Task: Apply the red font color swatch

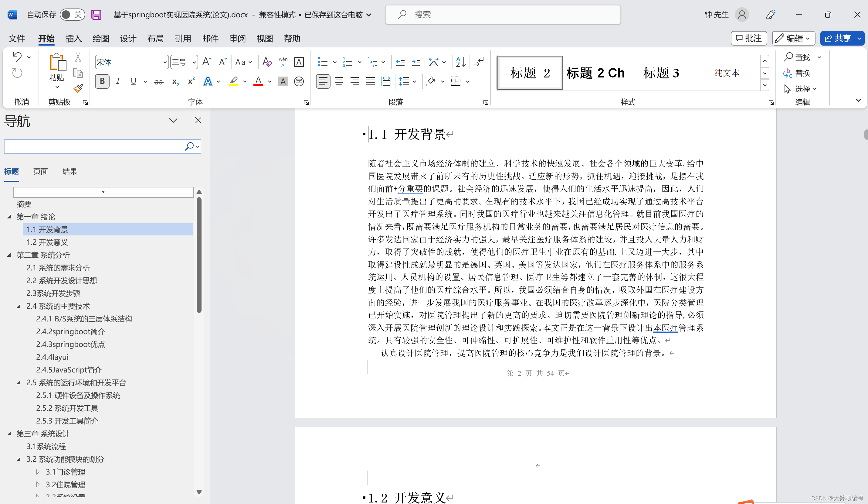Action: 258,82
